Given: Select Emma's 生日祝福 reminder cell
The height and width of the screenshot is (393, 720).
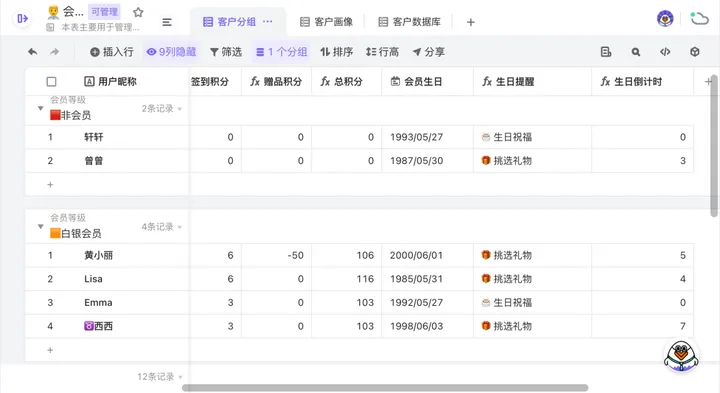Looking at the screenshot, I should coord(533,303).
